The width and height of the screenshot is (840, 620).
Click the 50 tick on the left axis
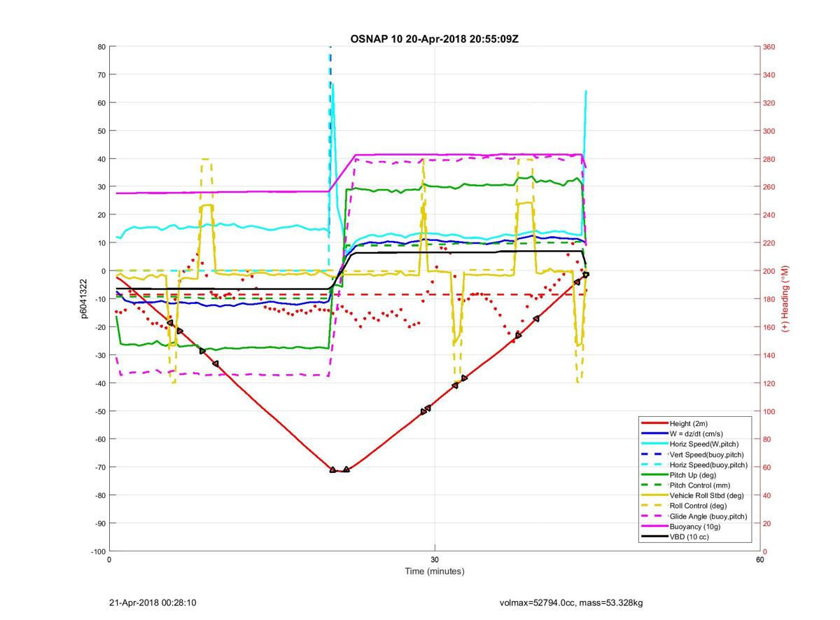101,131
